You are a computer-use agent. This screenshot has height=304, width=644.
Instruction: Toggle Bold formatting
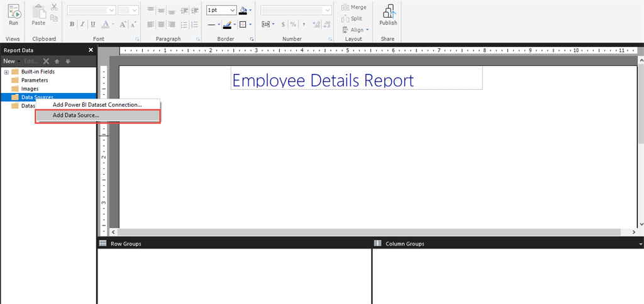72,24
